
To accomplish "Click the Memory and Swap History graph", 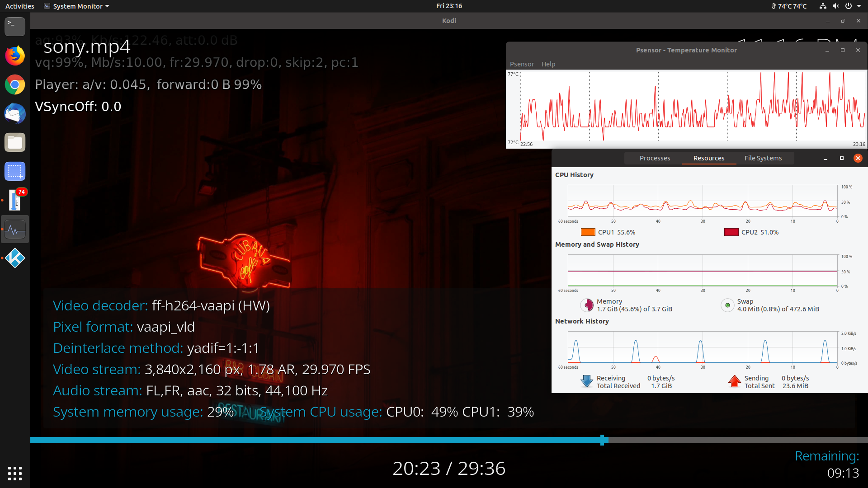I will point(703,270).
